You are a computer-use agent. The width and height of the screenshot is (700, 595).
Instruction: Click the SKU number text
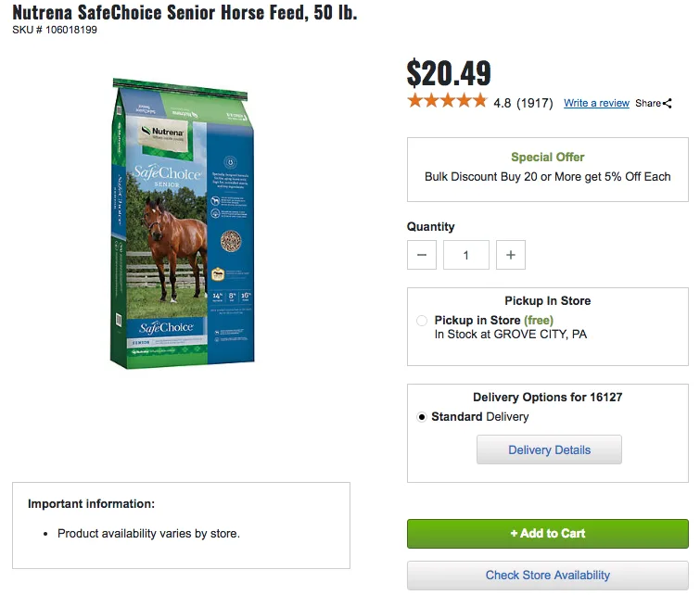[55, 30]
